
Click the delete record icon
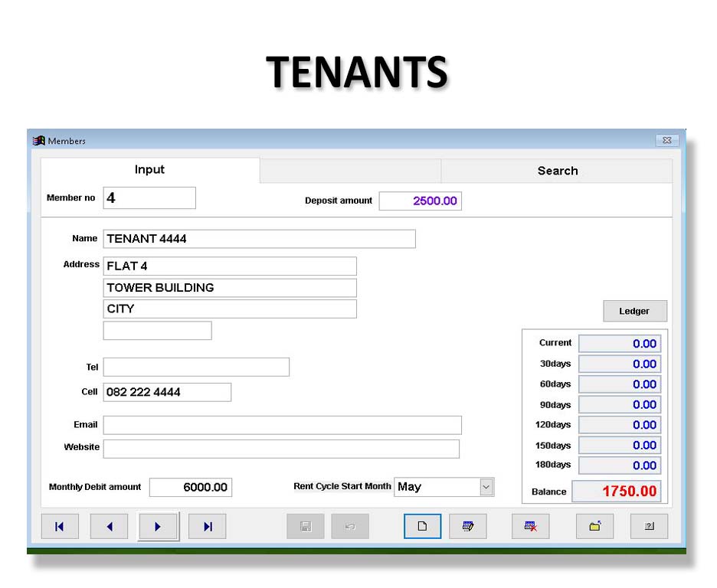(x=530, y=526)
